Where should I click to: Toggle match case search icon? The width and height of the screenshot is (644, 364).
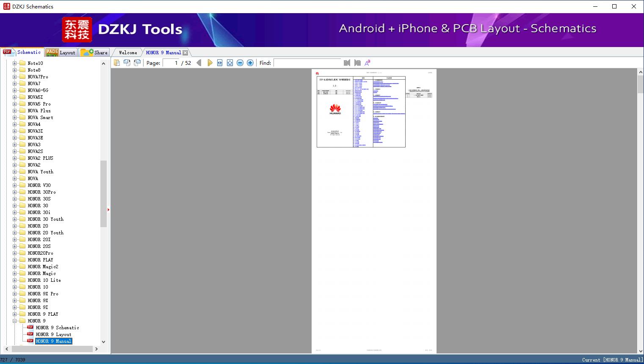368,63
